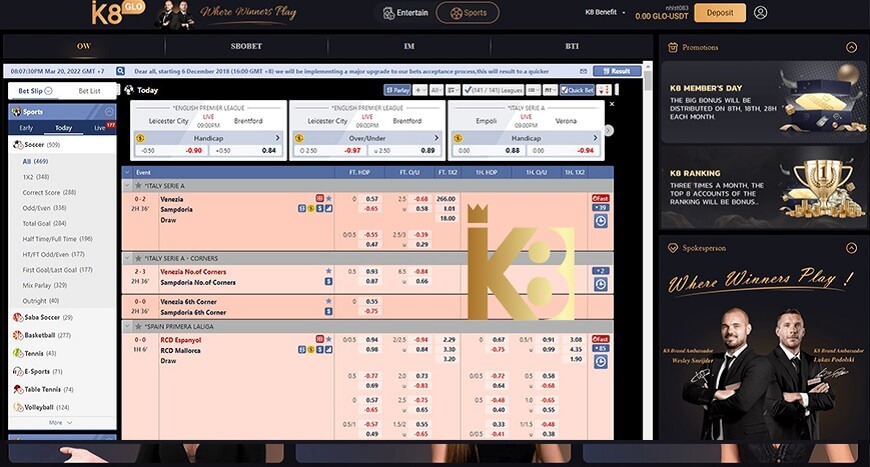Favorite the Italy Serie A league star
The image size is (870, 467).
(139, 186)
